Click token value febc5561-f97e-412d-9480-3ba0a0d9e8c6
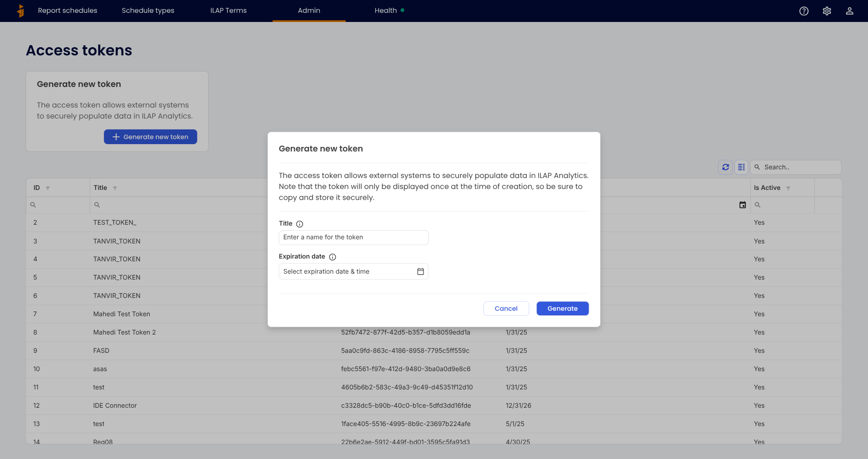Screen dimensions: 868x459 (406, 369)
